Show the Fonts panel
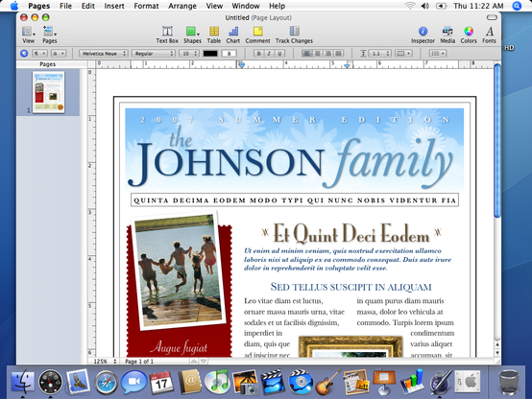This screenshot has width=532, height=399. click(489, 35)
